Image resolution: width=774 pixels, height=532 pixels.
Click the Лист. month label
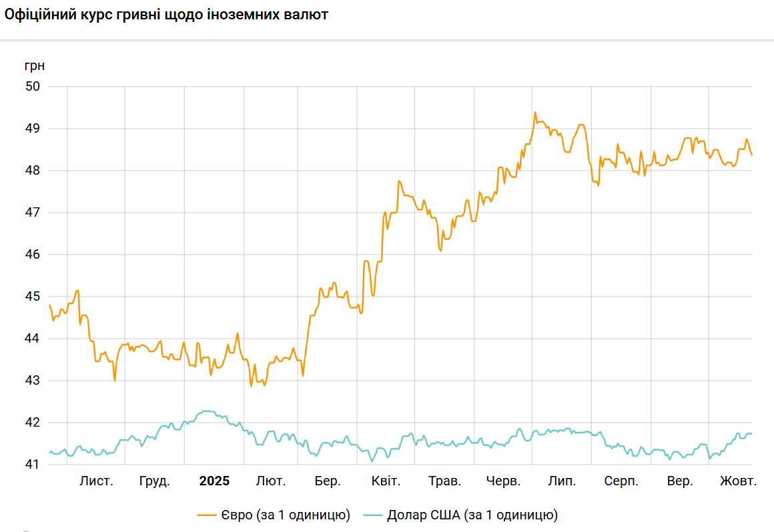96,481
